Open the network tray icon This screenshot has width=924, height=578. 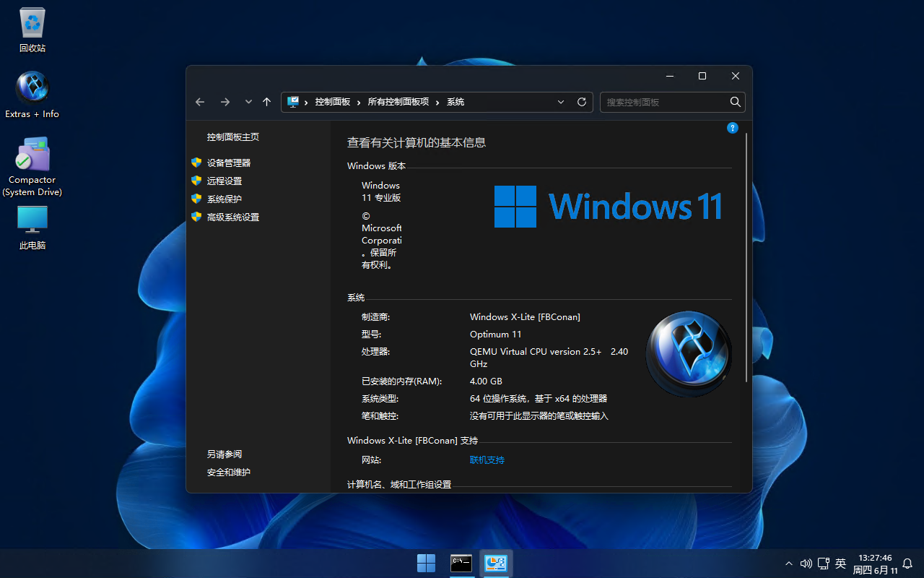click(824, 564)
